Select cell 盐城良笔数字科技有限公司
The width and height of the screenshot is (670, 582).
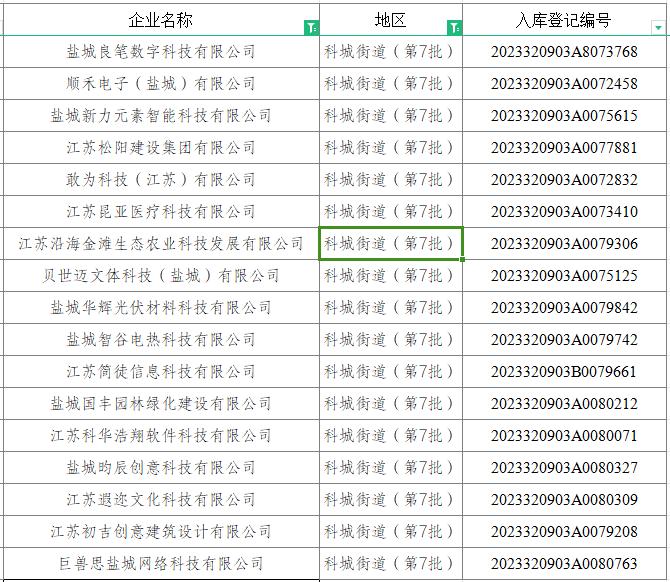[161, 52]
